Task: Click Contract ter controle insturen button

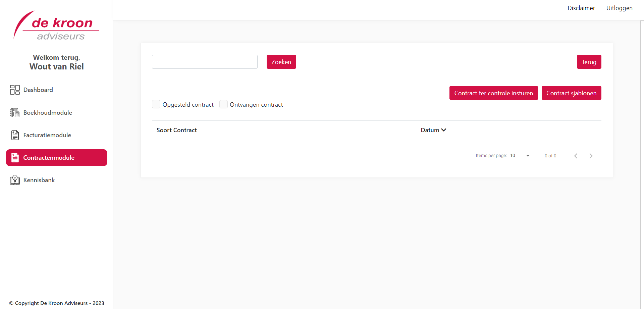Action: point(493,93)
